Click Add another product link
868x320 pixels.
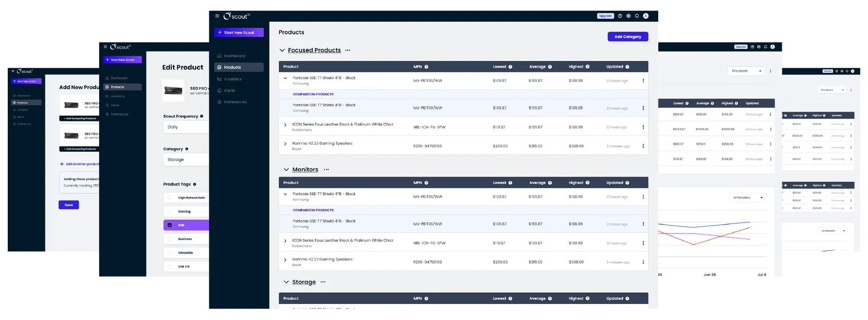coord(80,164)
